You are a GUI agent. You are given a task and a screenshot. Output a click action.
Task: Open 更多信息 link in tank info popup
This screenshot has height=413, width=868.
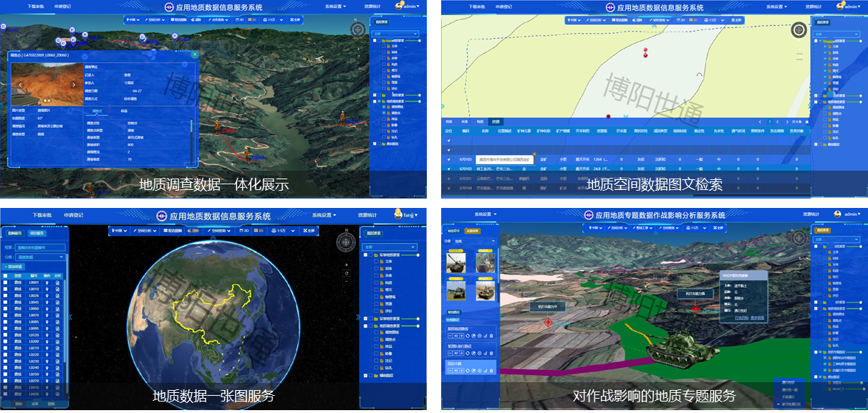[x=757, y=316]
